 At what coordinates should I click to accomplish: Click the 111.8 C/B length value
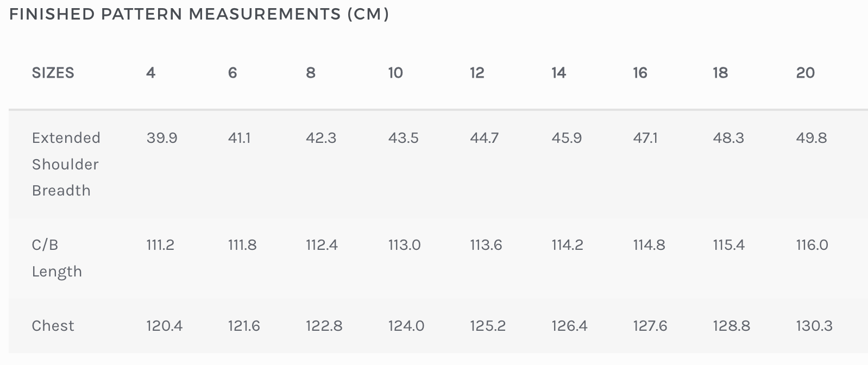point(242,245)
